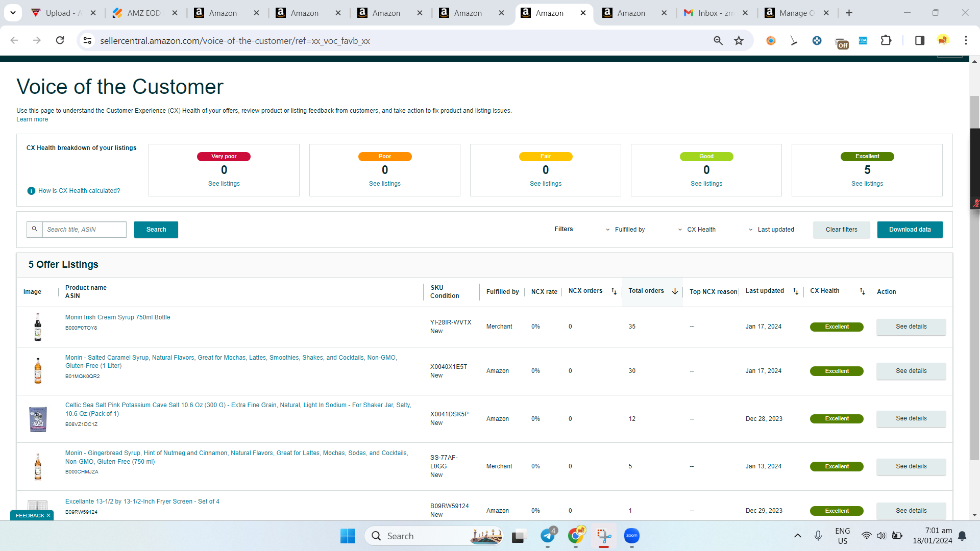The width and height of the screenshot is (980, 551).
Task: Click the page vertical scrollbar
Action: click(x=974, y=278)
